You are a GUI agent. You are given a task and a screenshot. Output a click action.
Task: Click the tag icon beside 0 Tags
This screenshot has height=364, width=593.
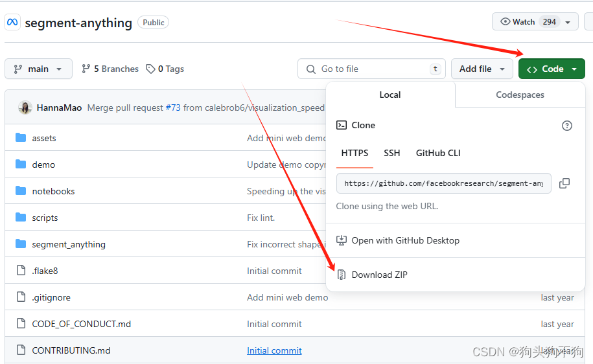tap(150, 69)
